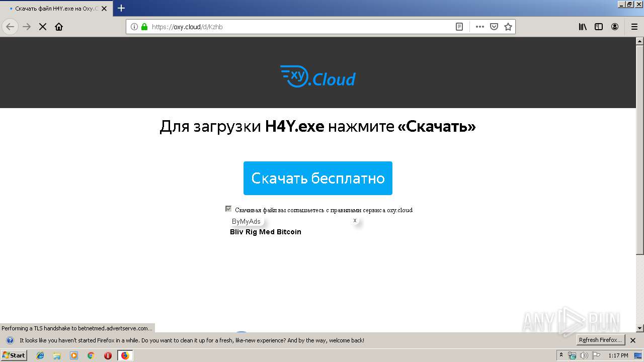
Task: Open the Windows Start menu
Action: tap(14, 355)
